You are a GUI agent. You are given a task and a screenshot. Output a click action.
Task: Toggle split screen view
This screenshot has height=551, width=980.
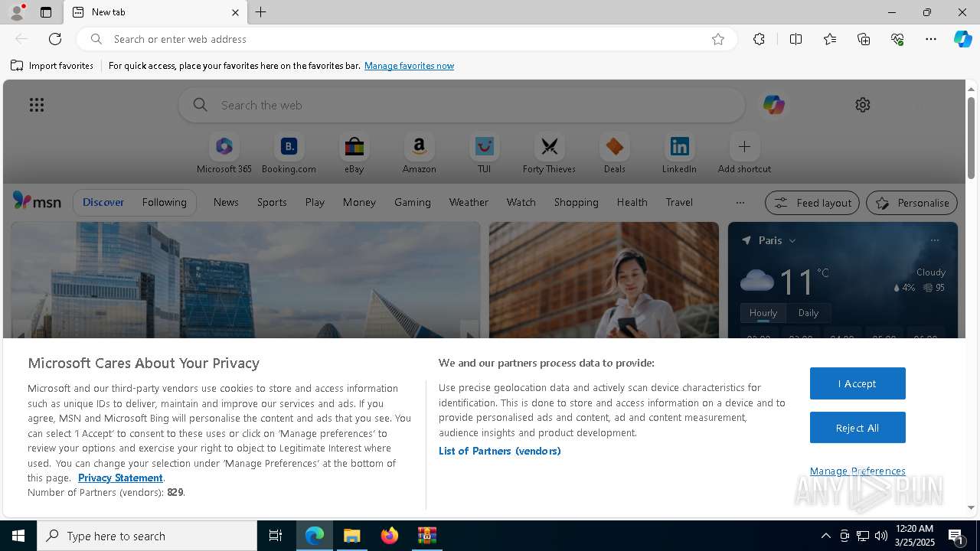(x=795, y=39)
